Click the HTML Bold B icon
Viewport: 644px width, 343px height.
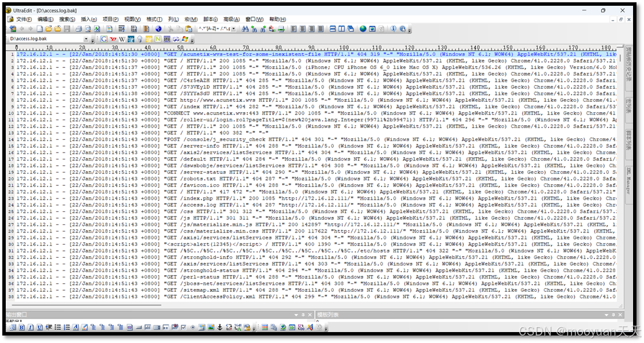coord(21,327)
